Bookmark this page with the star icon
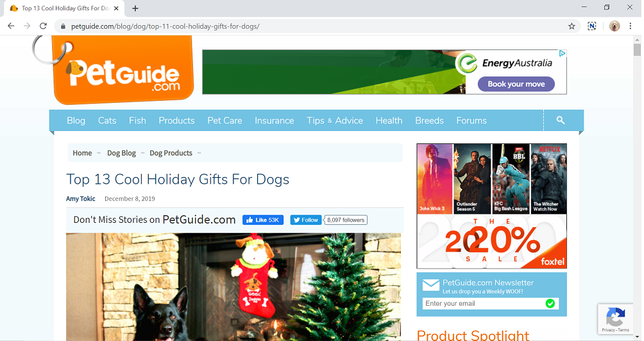The height and width of the screenshot is (341, 644). coord(572,26)
